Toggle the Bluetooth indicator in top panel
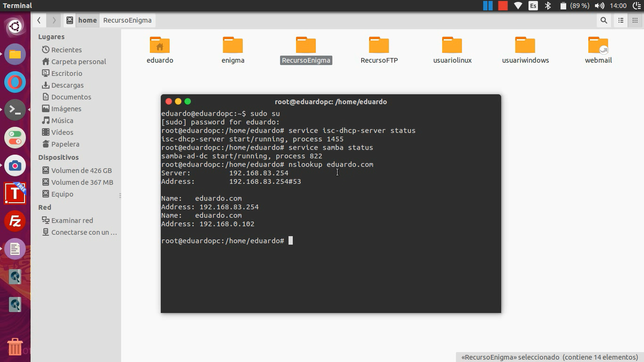This screenshot has width=644, height=362. 548,6
